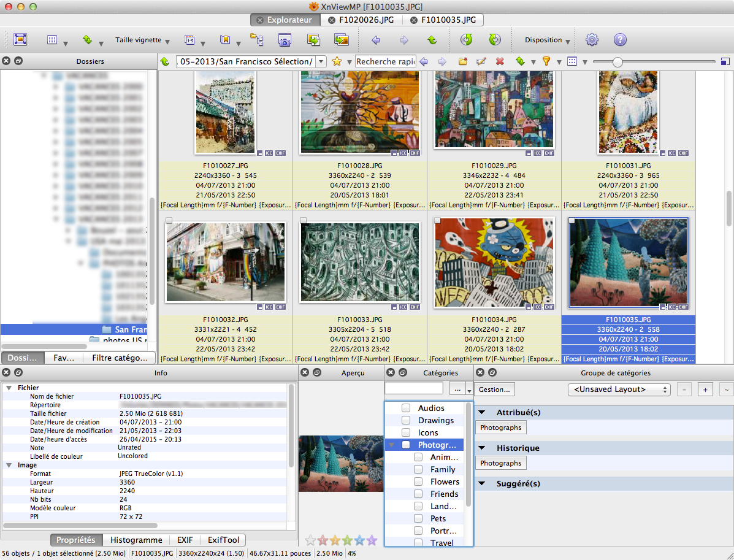This screenshot has width=734, height=560.
Task: Enable the Pets category checkbox
Action: pos(418,518)
